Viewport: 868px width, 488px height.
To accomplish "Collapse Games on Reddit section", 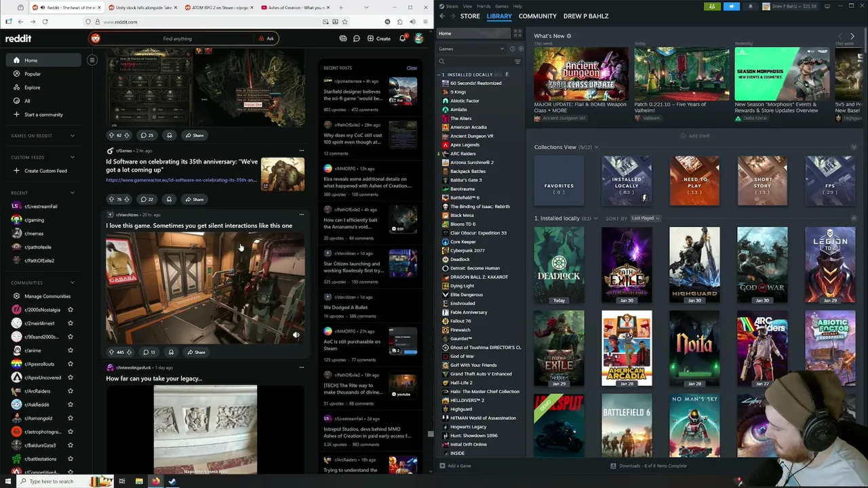I will [73, 136].
